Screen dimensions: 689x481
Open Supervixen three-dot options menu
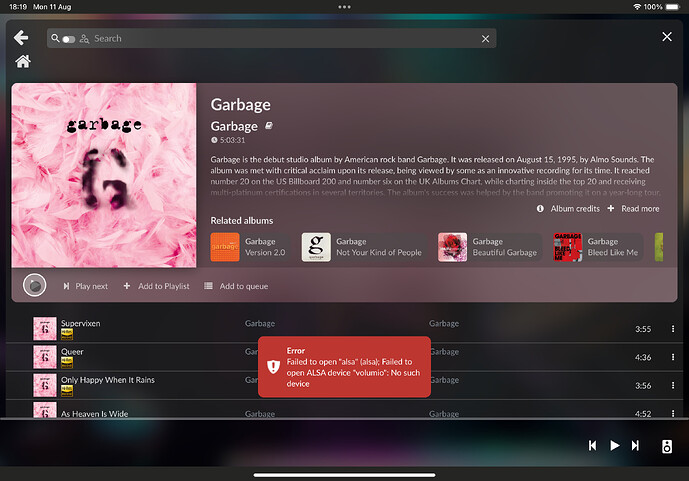pos(673,329)
